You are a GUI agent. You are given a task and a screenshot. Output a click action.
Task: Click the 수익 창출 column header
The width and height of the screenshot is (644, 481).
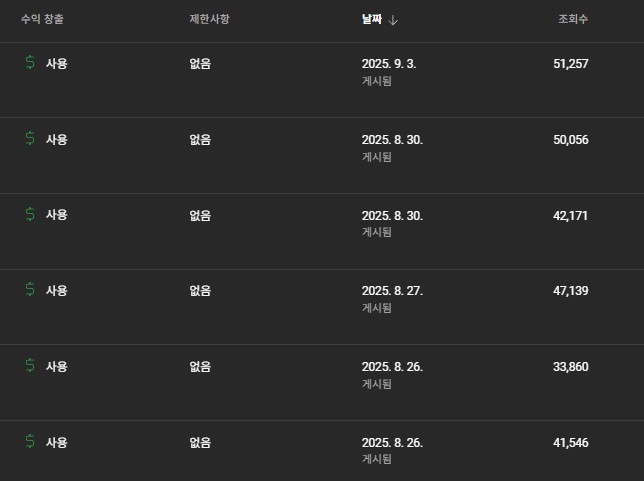click(x=43, y=19)
